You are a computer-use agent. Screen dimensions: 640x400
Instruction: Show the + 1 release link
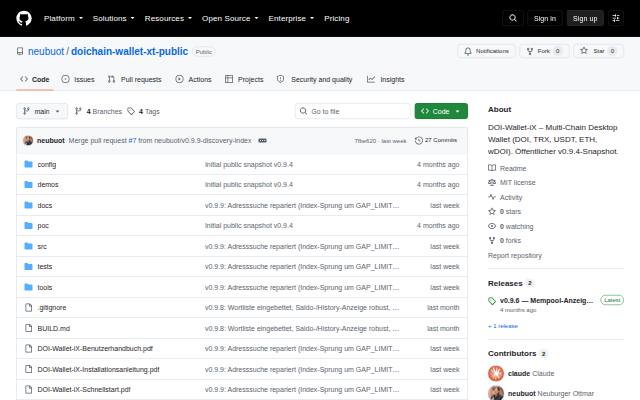click(503, 326)
